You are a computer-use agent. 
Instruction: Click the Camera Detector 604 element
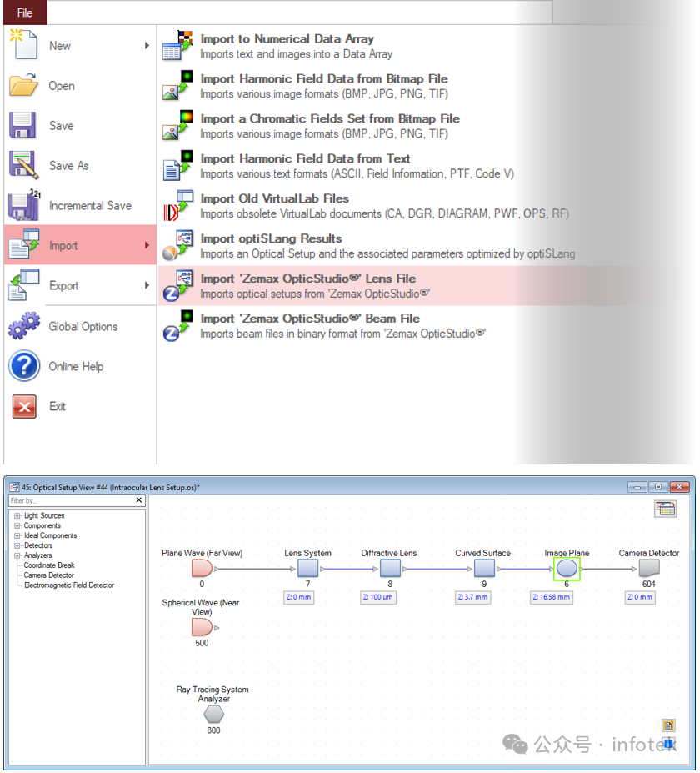(x=649, y=569)
